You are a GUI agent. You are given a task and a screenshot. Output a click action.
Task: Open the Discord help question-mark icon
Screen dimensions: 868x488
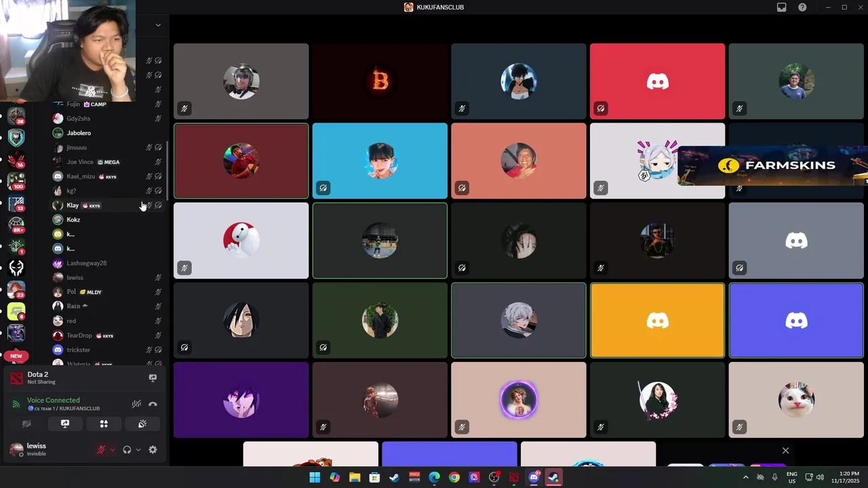(803, 7)
